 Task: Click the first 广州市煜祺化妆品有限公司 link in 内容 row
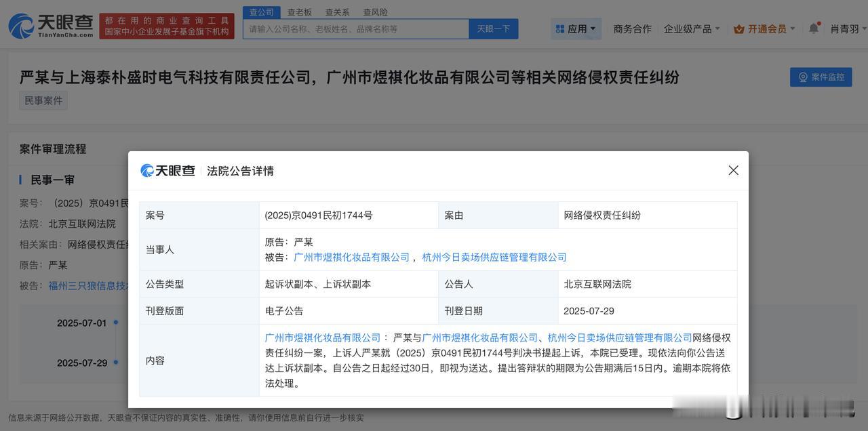323,337
